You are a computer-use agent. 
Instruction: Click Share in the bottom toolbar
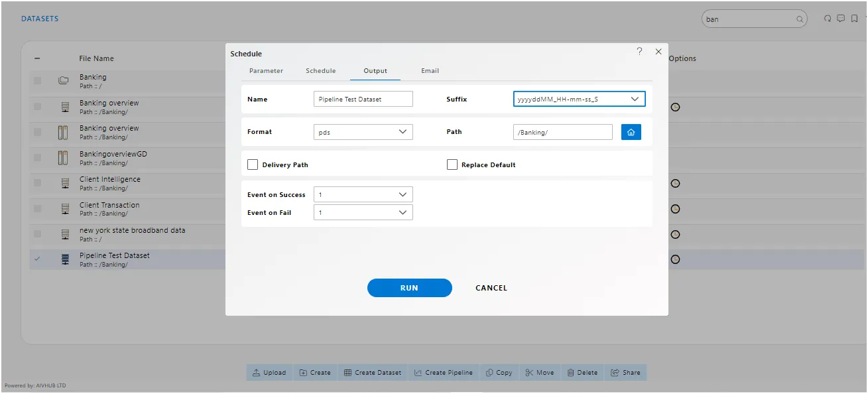(x=625, y=373)
